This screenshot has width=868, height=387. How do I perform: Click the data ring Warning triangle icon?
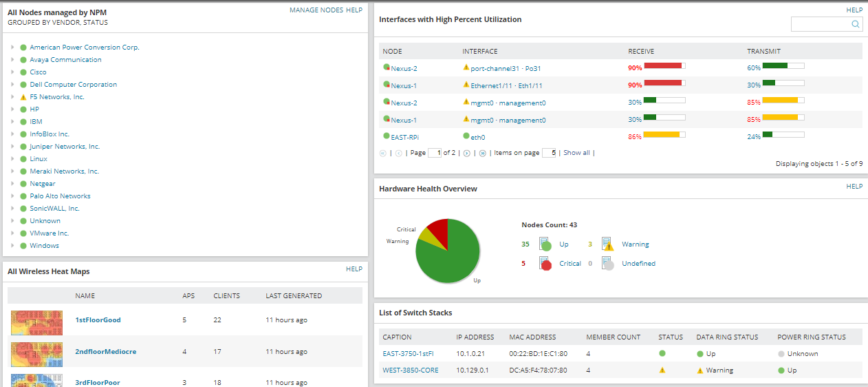pyautogui.click(x=700, y=370)
